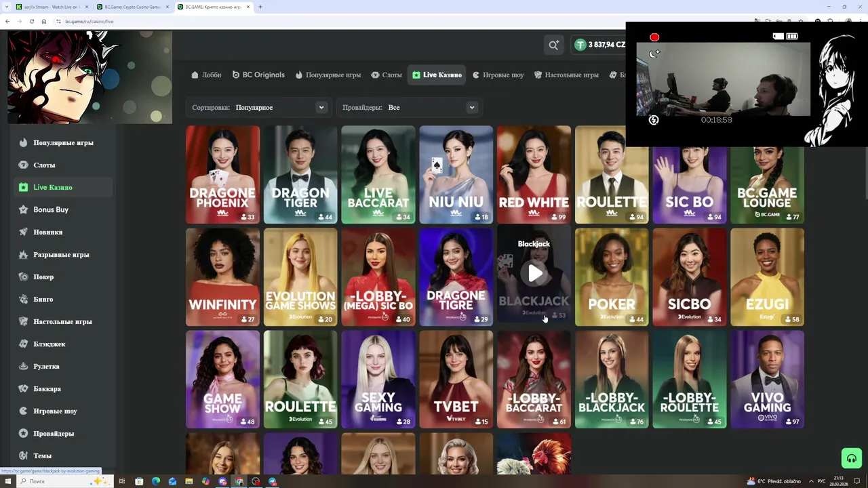Launch the Niu Niu game card
Image resolution: width=868 pixels, height=488 pixels.
coord(456,174)
